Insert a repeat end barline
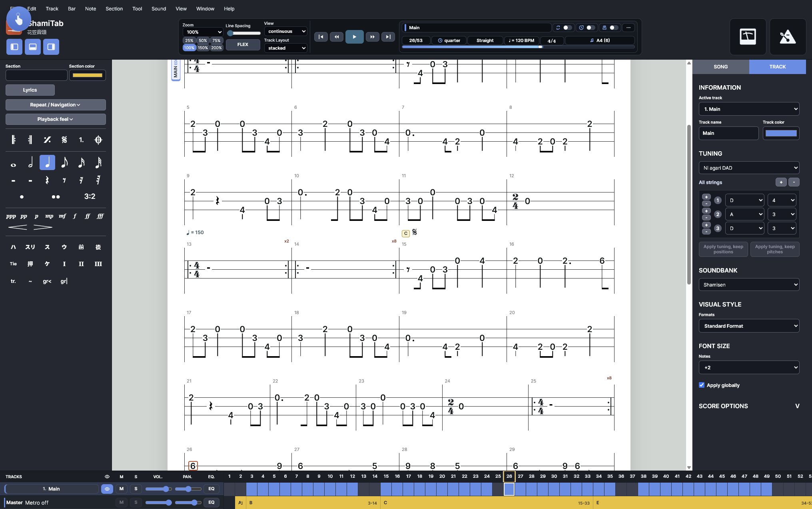Image resolution: width=812 pixels, height=509 pixels. click(30, 140)
